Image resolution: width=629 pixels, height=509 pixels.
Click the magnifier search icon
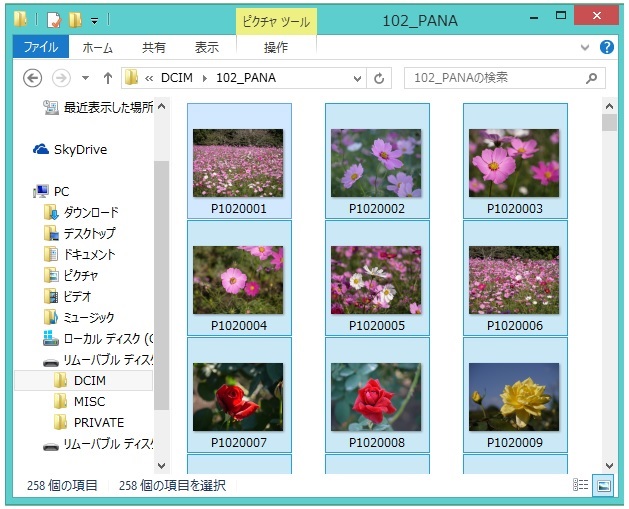591,78
